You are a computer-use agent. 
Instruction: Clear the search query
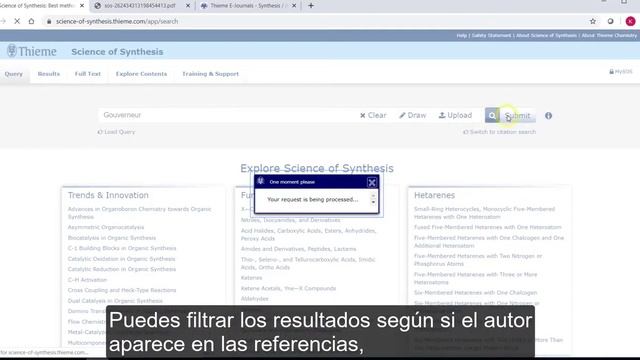pyautogui.click(x=373, y=116)
